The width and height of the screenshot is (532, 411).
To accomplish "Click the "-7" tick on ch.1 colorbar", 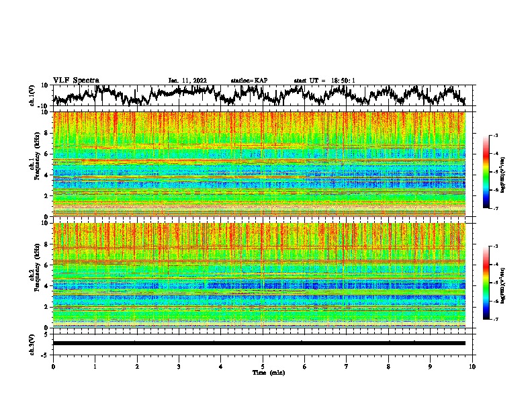I will [496, 208].
